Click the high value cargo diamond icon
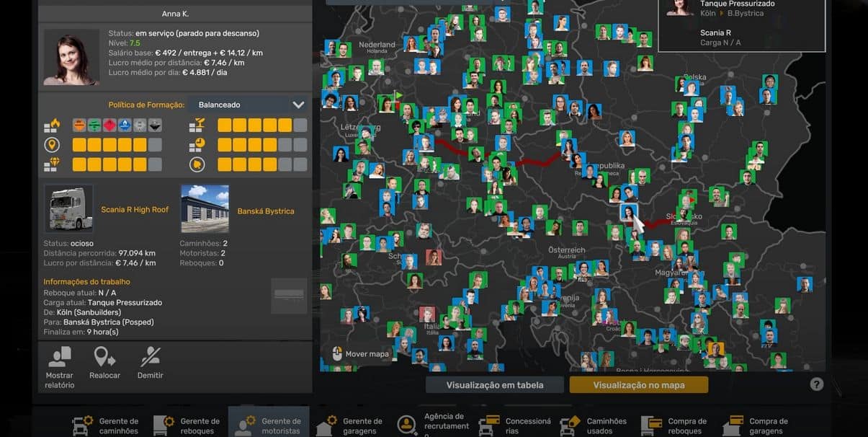This screenshot has width=868, height=437. click(x=52, y=164)
